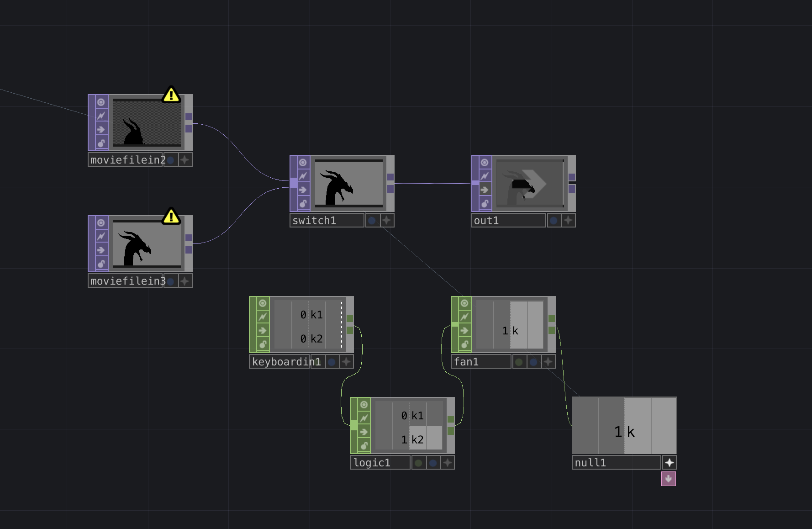
Task: Click the plus viewer button on null1
Action: point(669,462)
